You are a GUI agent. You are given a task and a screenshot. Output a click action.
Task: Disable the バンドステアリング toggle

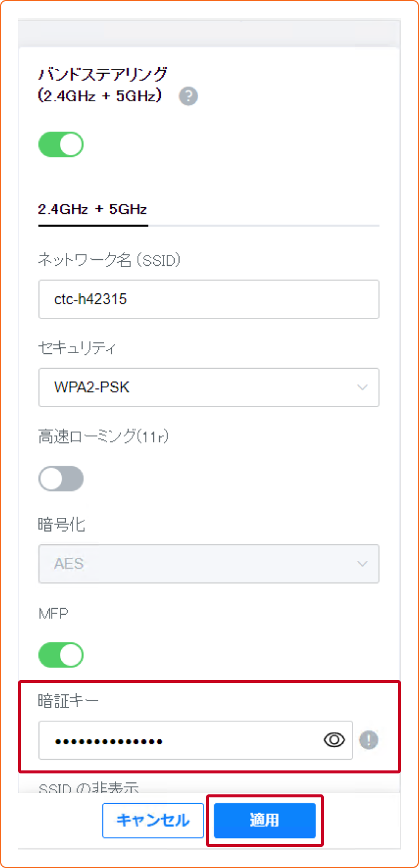click(60, 144)
